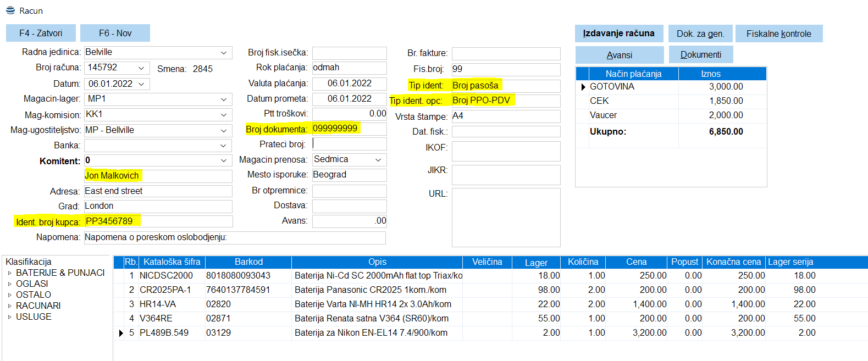This screenshot has width=868, height=361.
Task: Select the RACUNARI classification item
Action: click(38, 306)
